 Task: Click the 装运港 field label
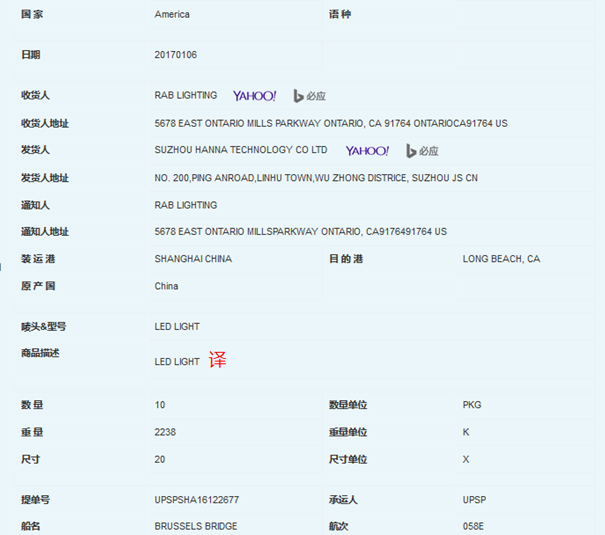(38, 259)
